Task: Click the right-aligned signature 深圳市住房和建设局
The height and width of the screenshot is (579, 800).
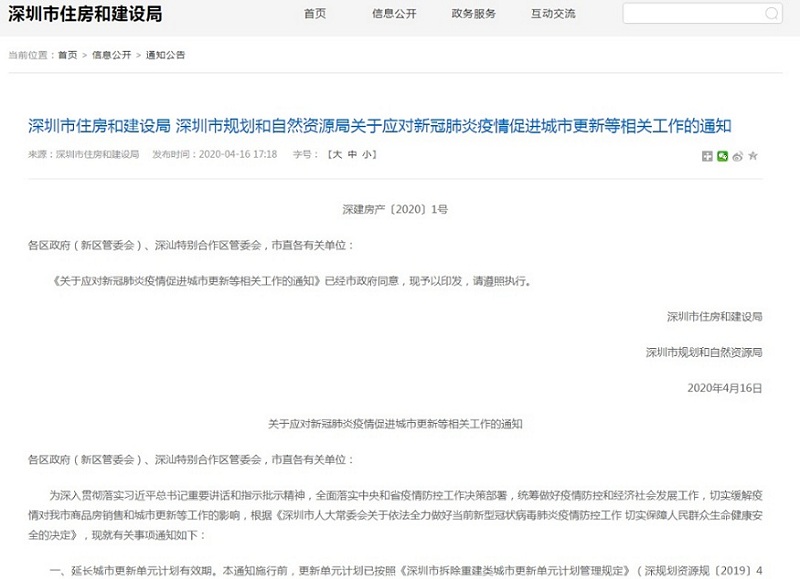Action: click(714, 316)
